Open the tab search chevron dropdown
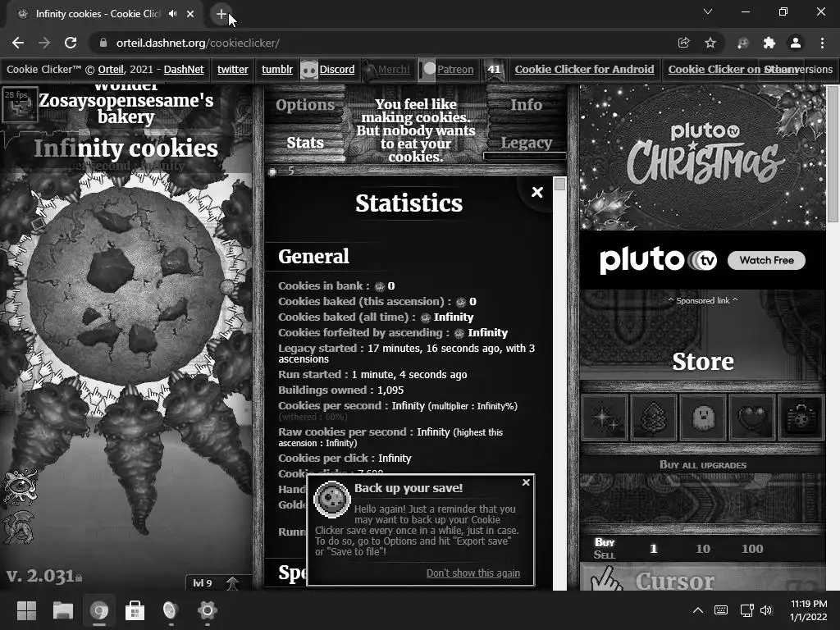Image resolution: width=840 pixels, height=630 pixels. click(708, 11)
